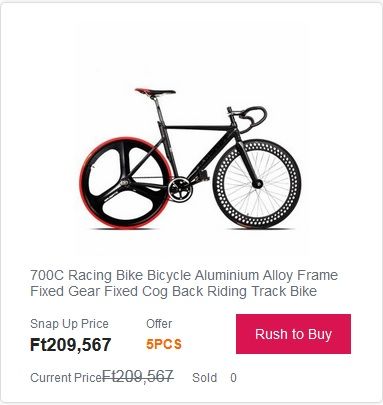Click the sold count 0
The height and width of the screenshot is (405, 383).
point(233,378)
